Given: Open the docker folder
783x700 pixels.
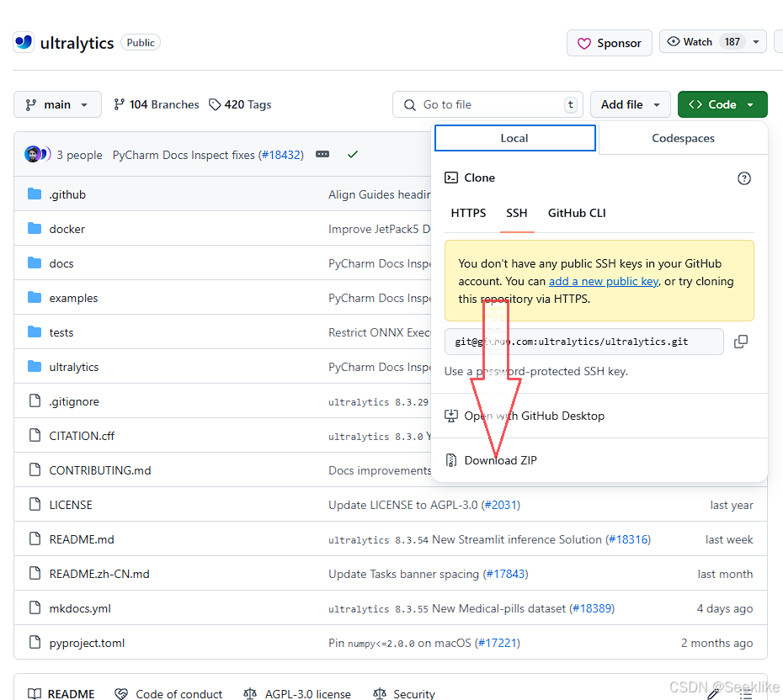Looking at the screenshot, I should [x=67, y=229].
